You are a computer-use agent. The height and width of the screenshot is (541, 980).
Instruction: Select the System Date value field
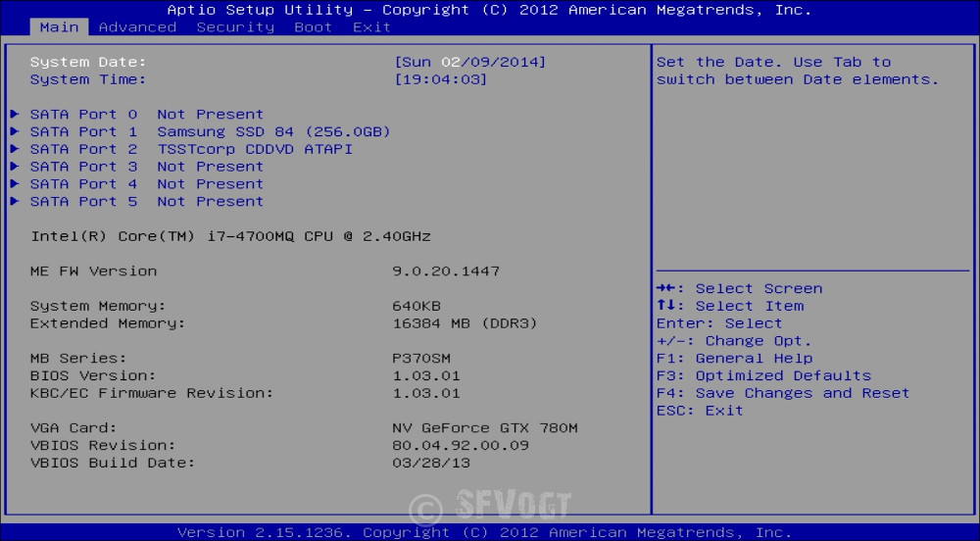(x=470, y=62)
